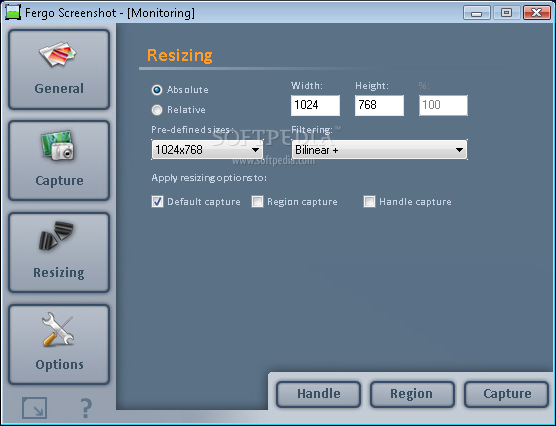The width and height of the screenshot is (556, 426).
Task: Uncheck the Default capture checkbox
Action: pos(157,202)
